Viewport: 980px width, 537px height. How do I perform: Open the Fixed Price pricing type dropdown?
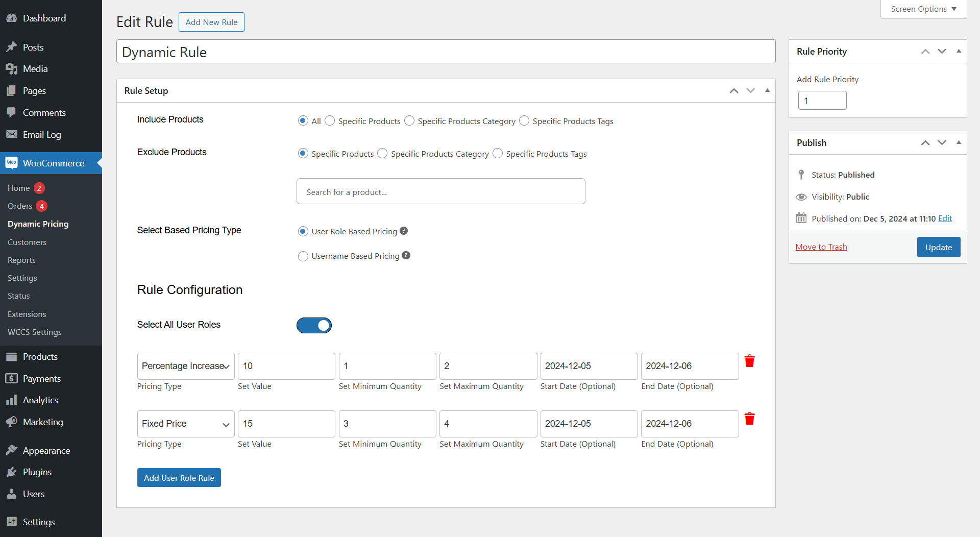pyautogui.click(x=186, y=424)
